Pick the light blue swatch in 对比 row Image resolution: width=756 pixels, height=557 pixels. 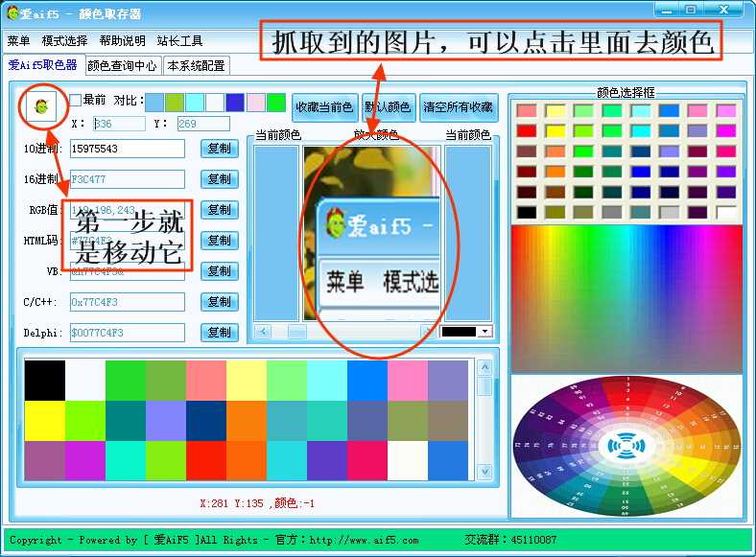pos(154,103)
